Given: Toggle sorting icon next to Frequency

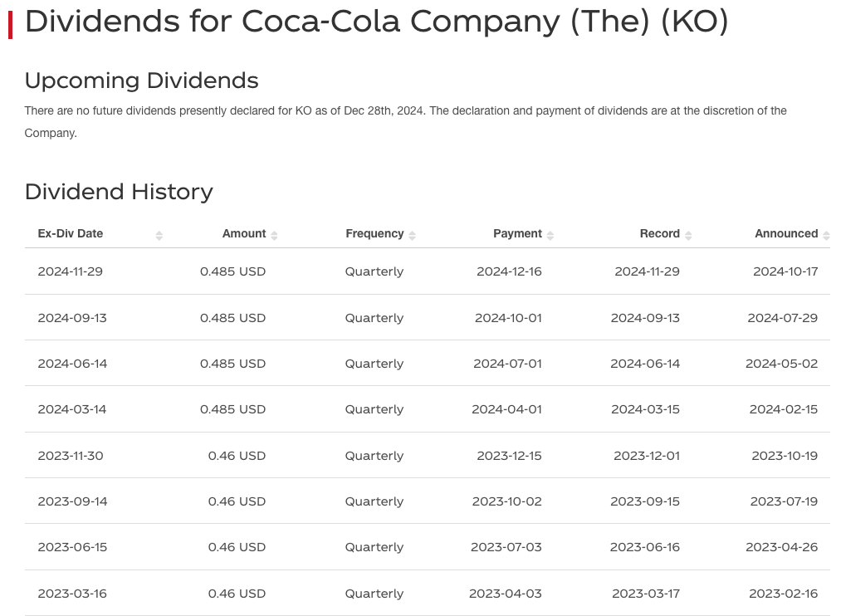Looking at the screenshot, I should tap(412, 235).
